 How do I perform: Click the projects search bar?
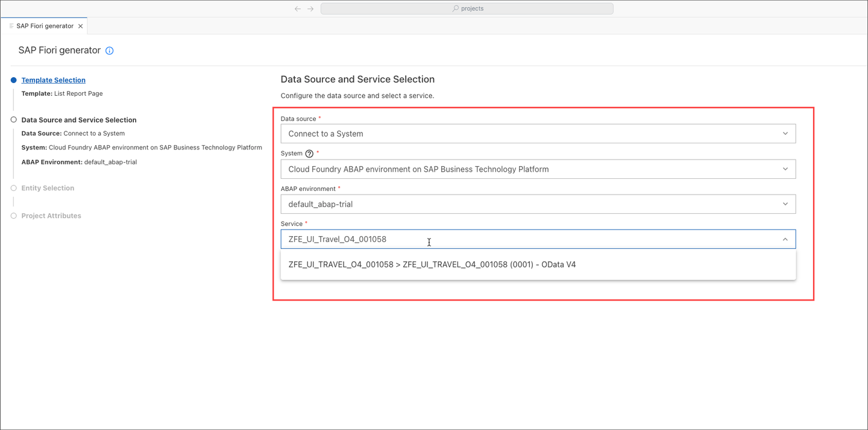click(x=467, y=8)
